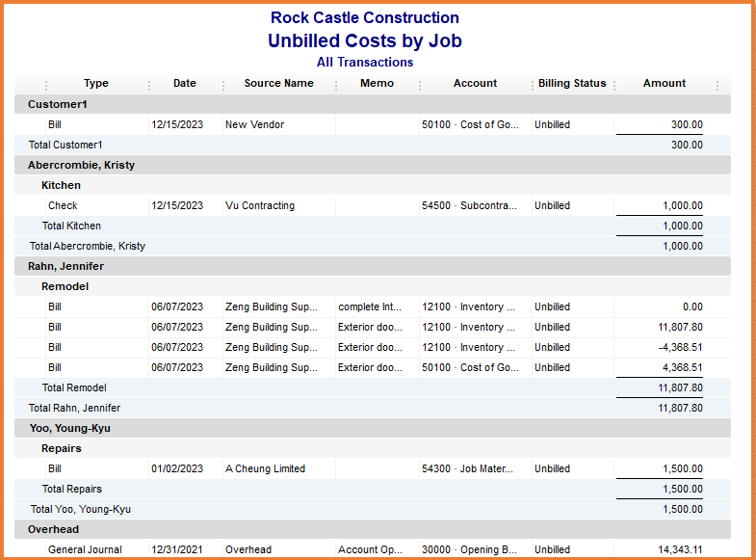Select the Yoo, Young-Kyu group header
The image size is (756, 560).
[372, 428]
